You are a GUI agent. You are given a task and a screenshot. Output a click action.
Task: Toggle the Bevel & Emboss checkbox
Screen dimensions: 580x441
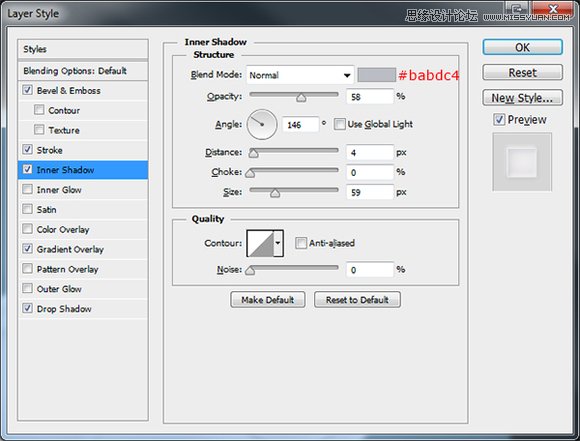click(x=27, y=90)
